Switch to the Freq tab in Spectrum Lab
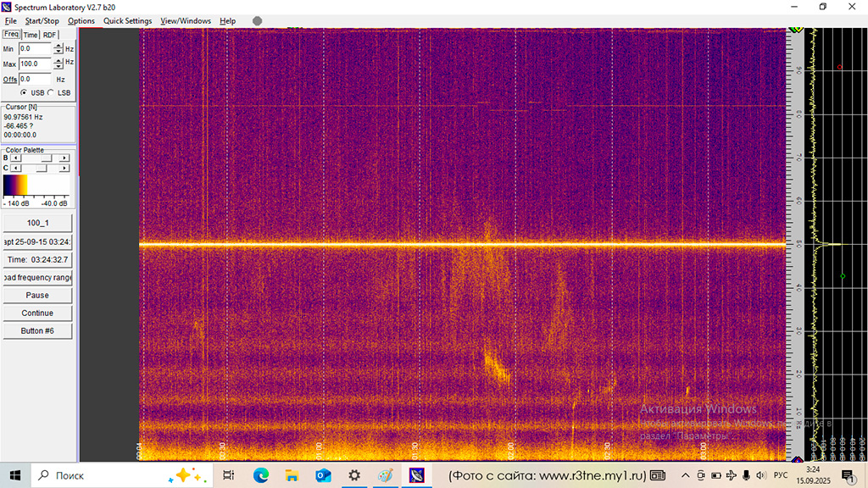This screenshot has height=488, width=868. pyautogui.click(x=11, y=34)
